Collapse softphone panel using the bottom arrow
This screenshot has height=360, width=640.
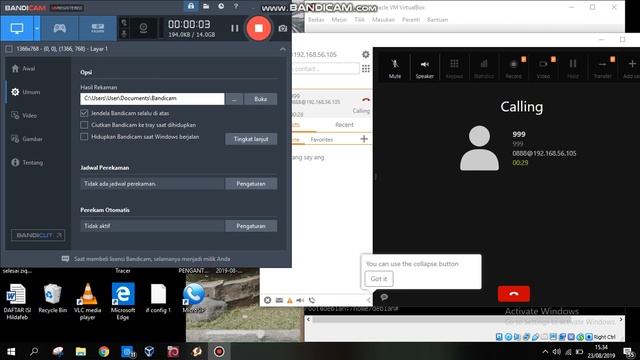coord(369,300)
